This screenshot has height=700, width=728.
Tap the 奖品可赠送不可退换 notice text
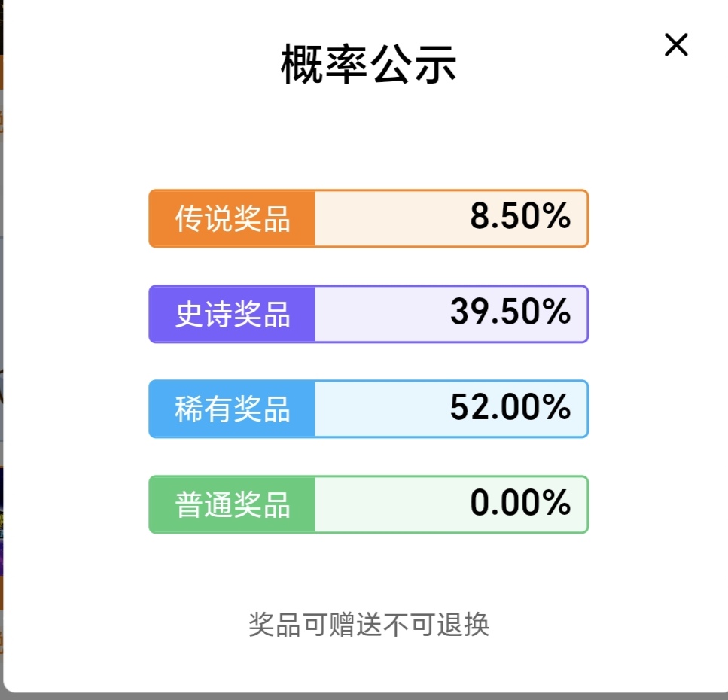pos(369,625)
